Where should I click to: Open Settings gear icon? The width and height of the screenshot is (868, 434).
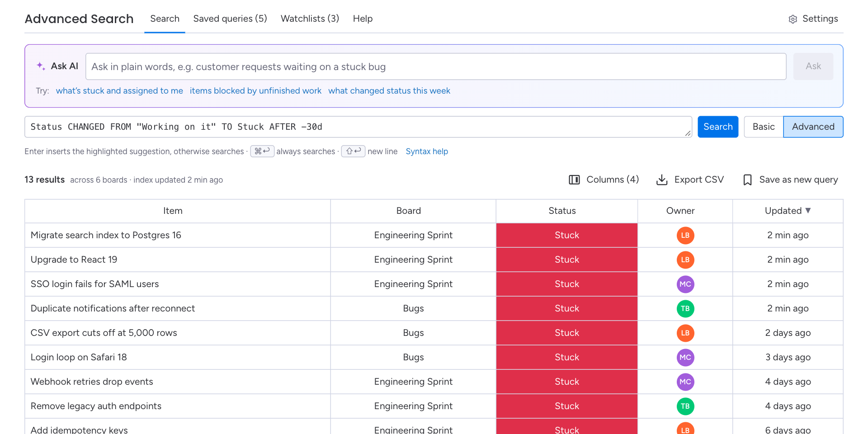[x=793, y=19]
